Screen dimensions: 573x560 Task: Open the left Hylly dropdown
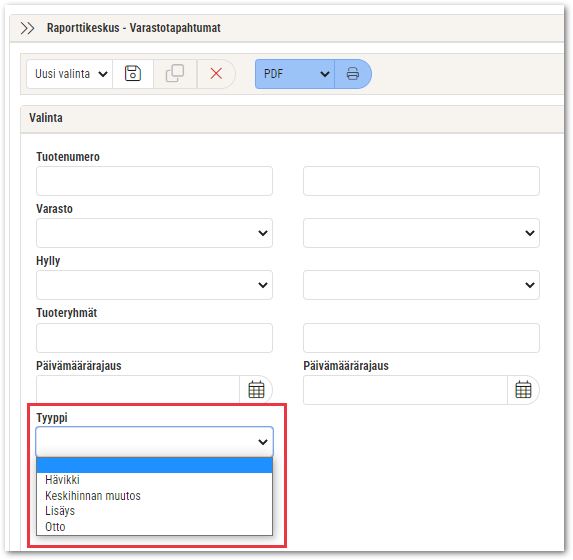coord(154,285)
